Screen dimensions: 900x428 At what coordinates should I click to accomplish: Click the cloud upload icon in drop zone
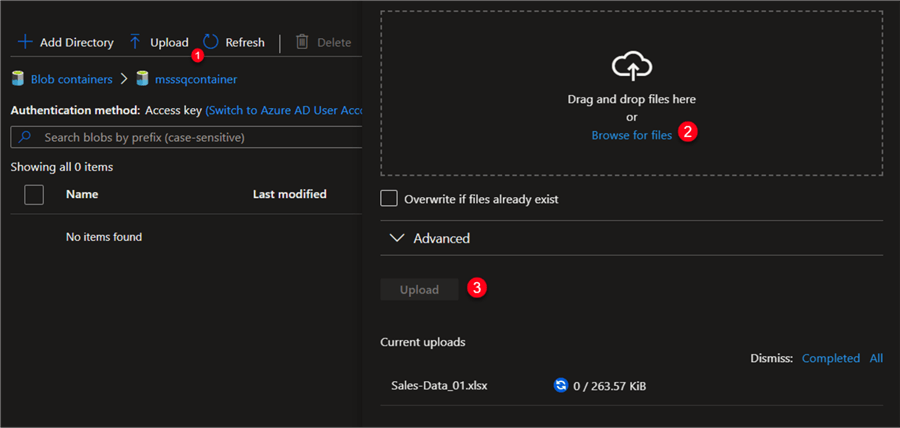click(x=631, y=68)
